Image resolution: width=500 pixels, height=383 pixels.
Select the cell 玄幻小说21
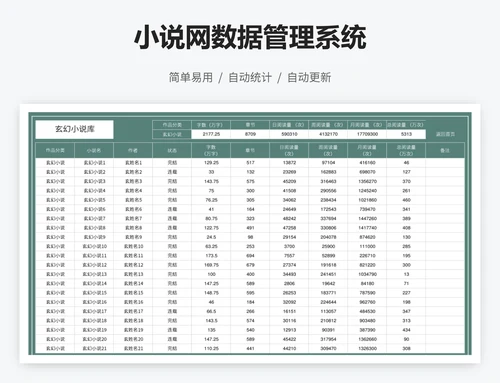94,349
